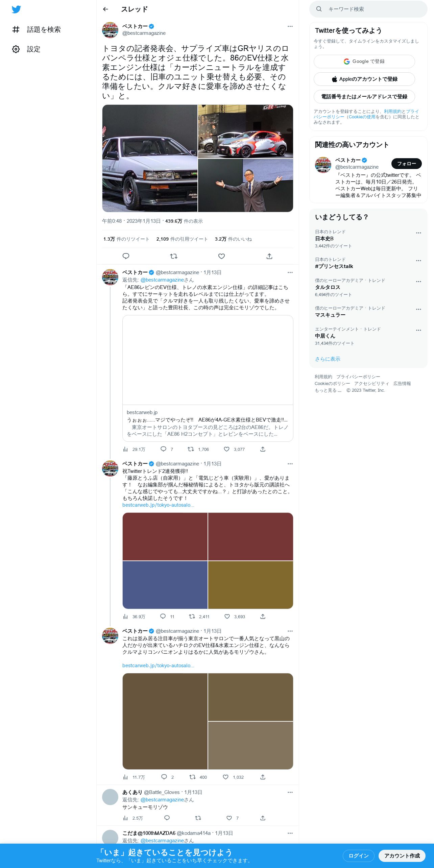Click the Twitter bird logo
Viewport: 434px width, 868px height.
pos(16,9)
